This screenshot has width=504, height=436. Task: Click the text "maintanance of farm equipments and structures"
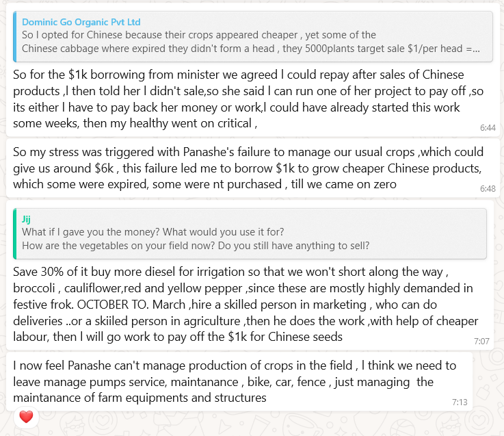pos(140,398)
